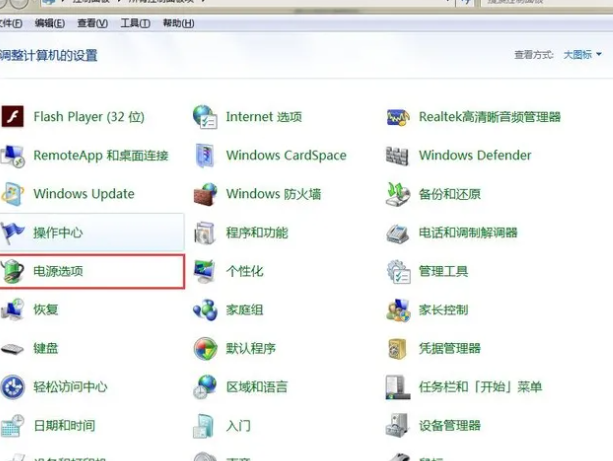Click the 操作中心 flag icon

coord(13,233)
